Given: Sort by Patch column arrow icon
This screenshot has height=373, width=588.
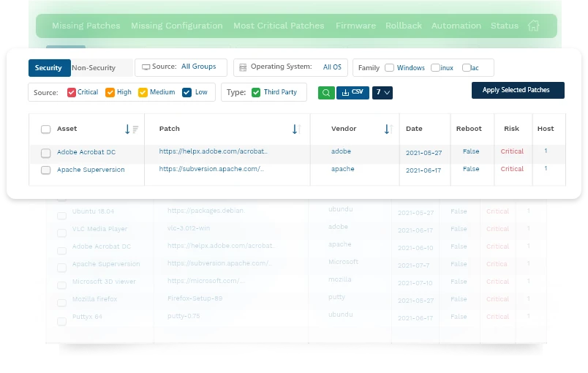Looking at the screenshot, I should (x=296, y=129).
